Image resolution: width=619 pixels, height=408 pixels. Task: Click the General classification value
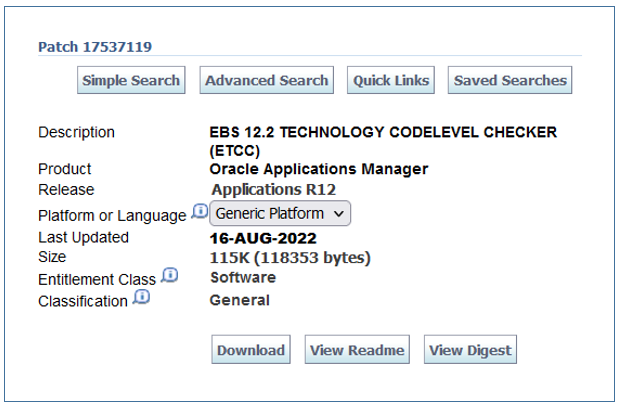pyautogui.click(x=239, y=300)
